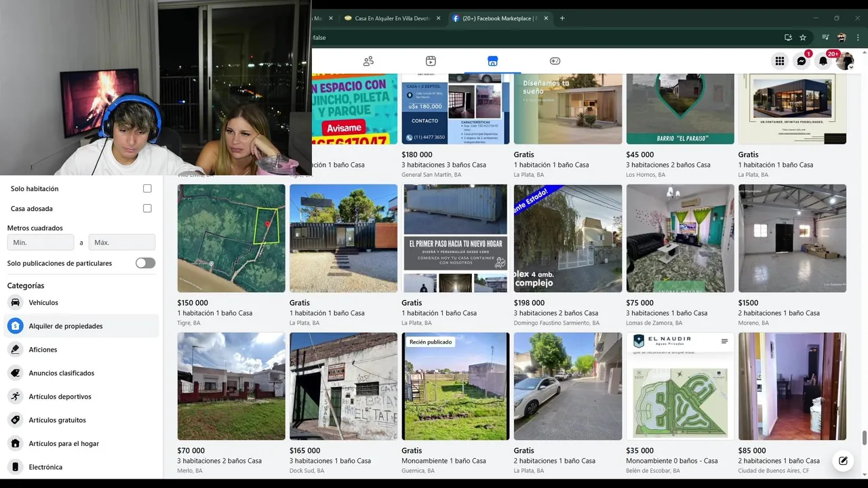This screenshot has width=868, height=488.
Task: Open the Marketplace storefront icon
Action: click(493, 61)
